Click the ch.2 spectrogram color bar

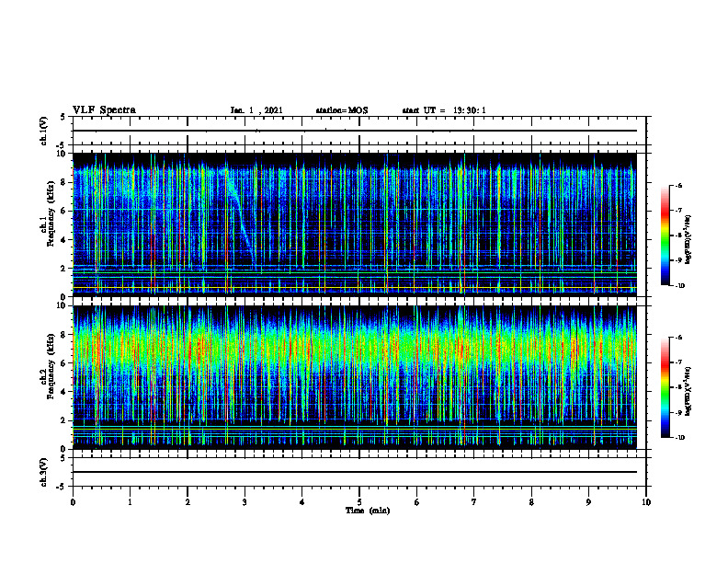pyautogui.click(x=665, y=387)
